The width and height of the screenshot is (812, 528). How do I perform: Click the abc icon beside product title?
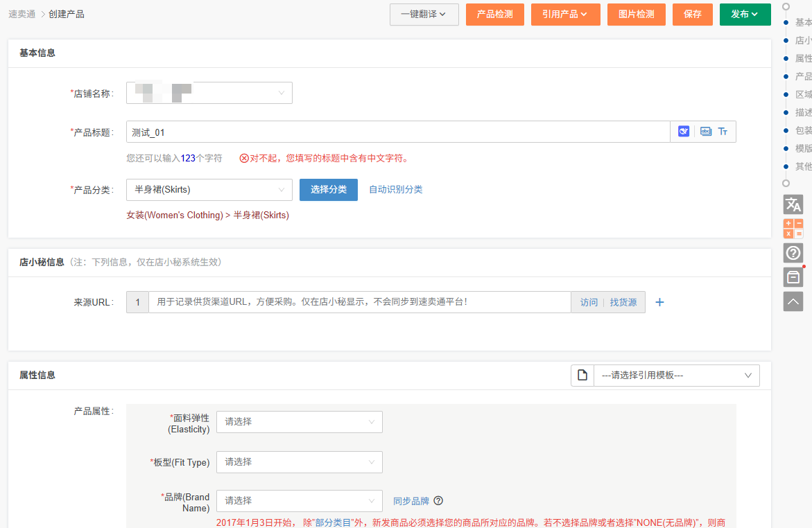(x=705, y=132)
